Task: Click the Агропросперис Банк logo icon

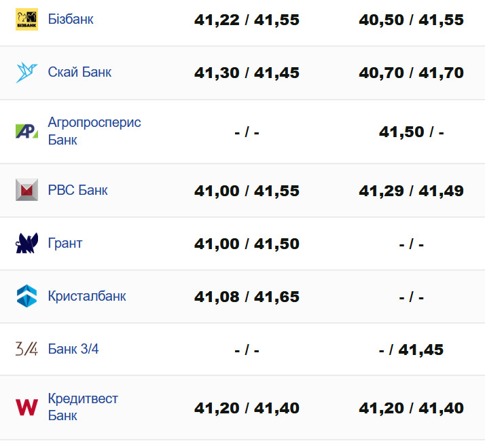Action: click(26, 131)
